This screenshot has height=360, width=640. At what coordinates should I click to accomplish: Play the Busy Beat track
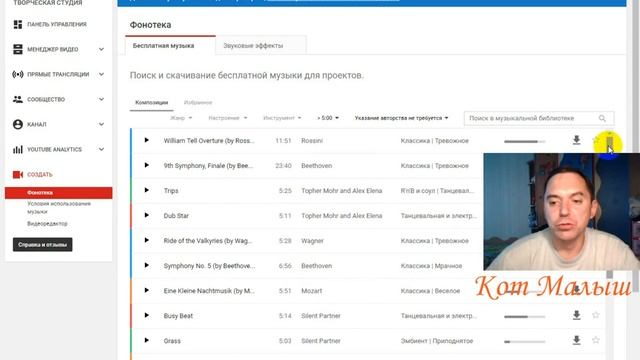tap(147, 316)
